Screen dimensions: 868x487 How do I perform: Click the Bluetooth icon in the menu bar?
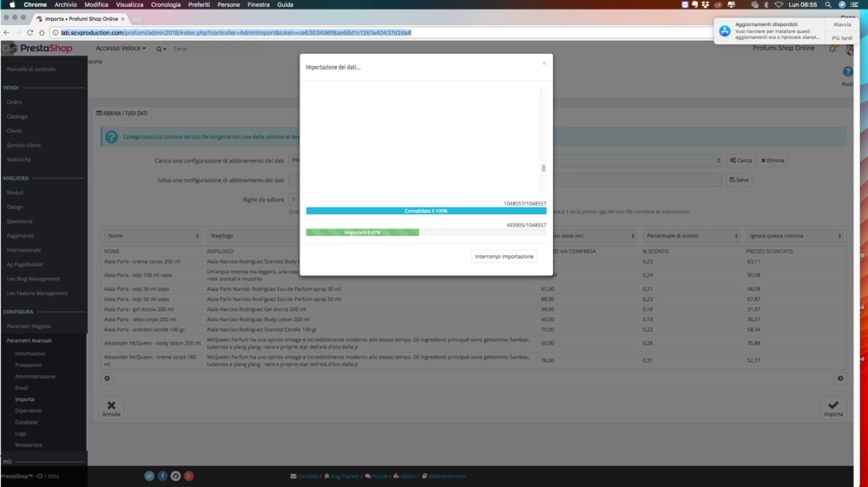[766, 4]
